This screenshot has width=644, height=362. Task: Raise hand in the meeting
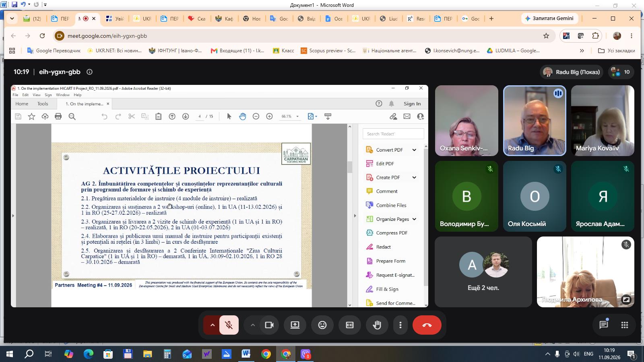pos(377,325)
